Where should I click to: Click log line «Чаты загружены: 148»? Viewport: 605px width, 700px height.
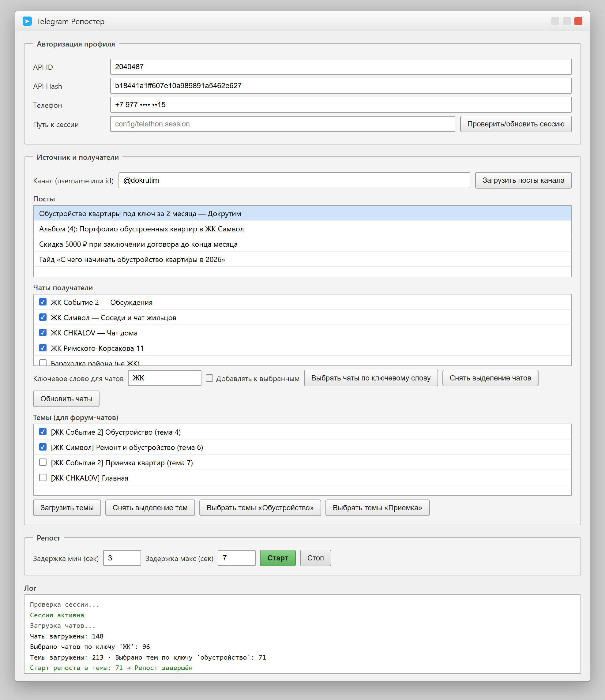click(x=66, y=636)
